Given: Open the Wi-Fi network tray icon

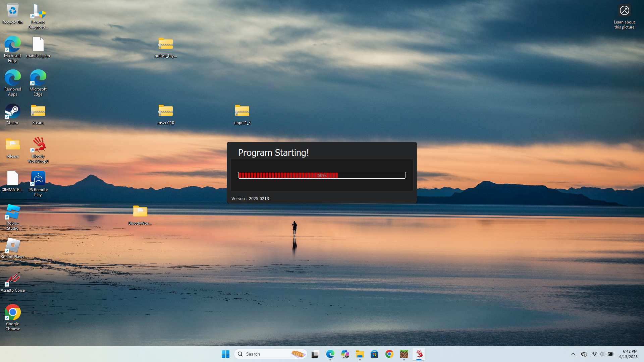Looking at the screenshot, I should click(594, 354).
